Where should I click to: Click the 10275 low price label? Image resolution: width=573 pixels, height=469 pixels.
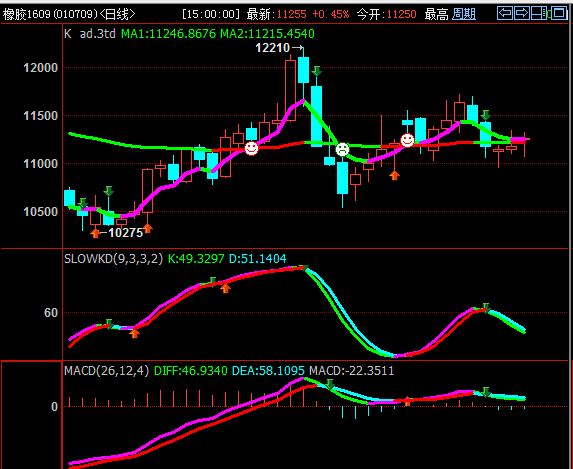tap(125, 233)
